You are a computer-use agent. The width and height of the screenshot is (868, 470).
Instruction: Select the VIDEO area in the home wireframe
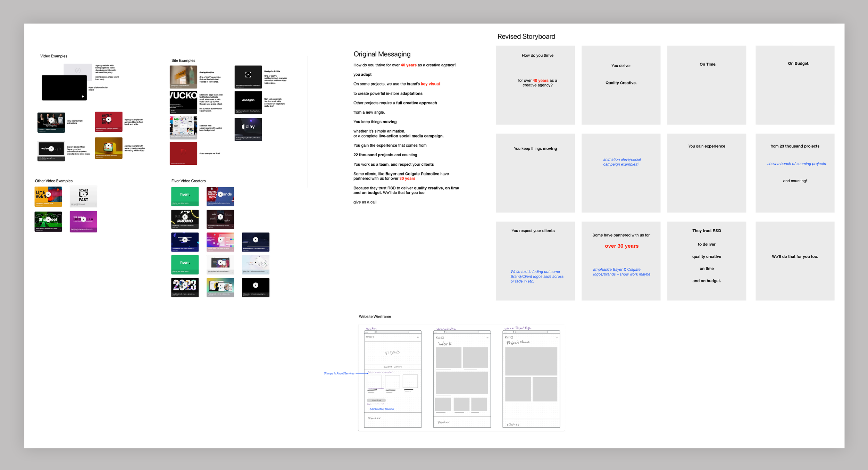tap(392, 353)
